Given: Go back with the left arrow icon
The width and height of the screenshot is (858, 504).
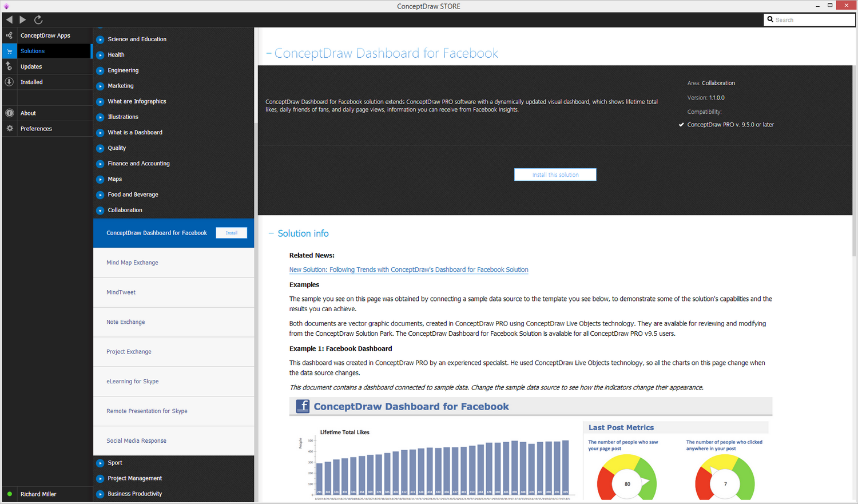Looking at the screenshot, I should (x=9, y=20).
